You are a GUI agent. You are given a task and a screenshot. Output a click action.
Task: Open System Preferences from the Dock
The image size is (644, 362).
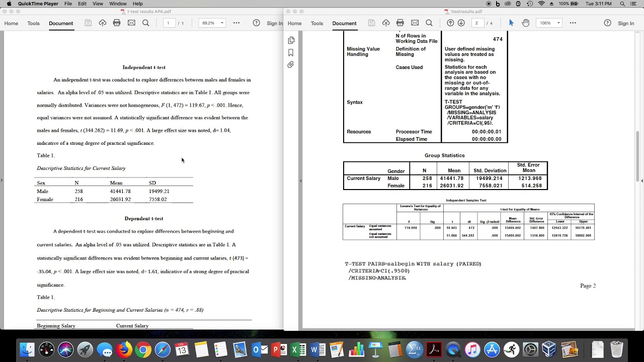530,349
